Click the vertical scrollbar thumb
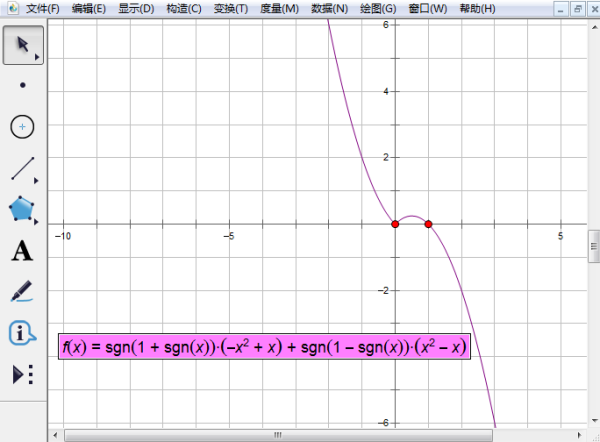Viewport: 600px width, 442px height. tap(594, 246)
